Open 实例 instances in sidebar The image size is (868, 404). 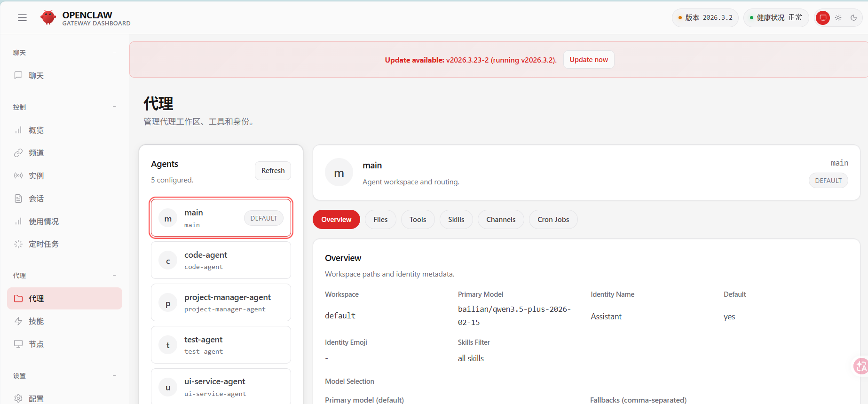(64, 175)
